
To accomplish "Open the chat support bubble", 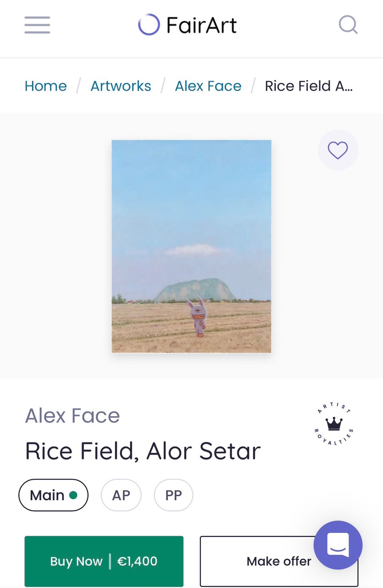I will tap(338, 545).
